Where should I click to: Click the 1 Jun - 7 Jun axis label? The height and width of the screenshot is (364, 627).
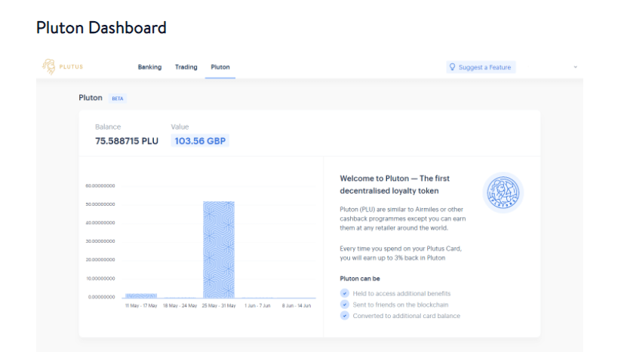coord(257,306)
